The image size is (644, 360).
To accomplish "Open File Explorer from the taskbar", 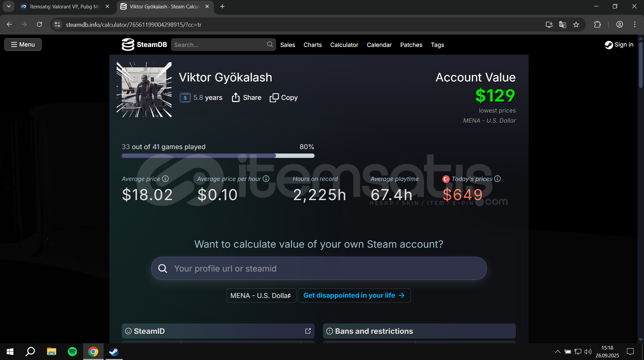I will 51,352.
